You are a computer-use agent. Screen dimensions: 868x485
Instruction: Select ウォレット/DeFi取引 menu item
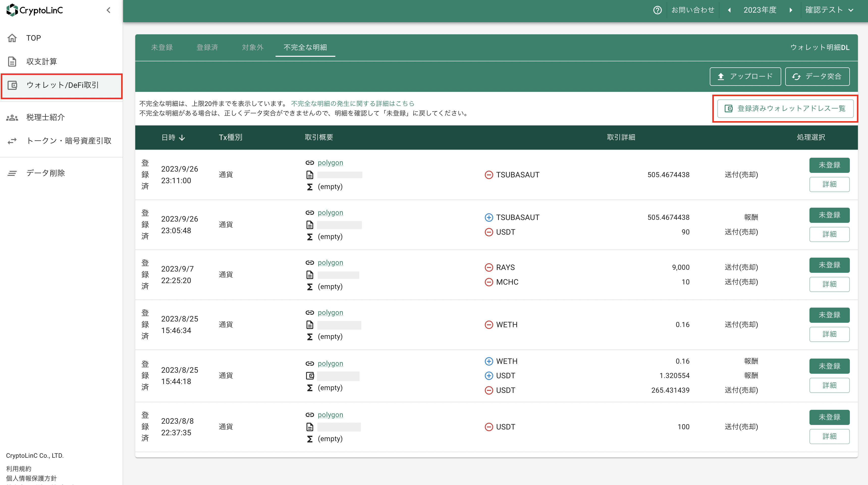click(x=61, y=85)
